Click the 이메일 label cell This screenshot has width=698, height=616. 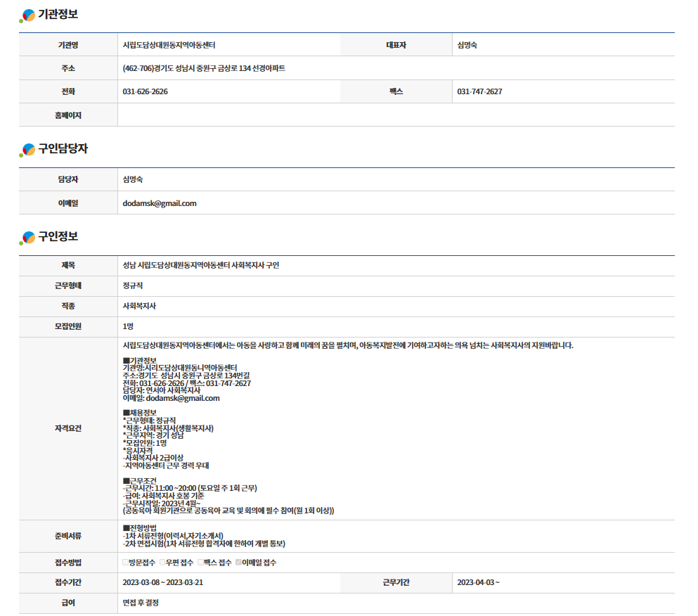[68, 203]
